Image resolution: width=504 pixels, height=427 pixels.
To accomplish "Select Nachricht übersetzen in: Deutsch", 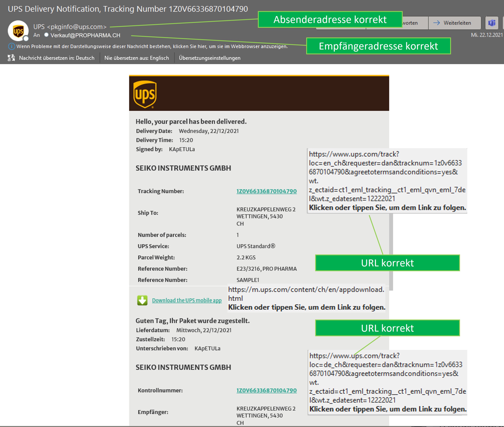I will coord(56,58).
